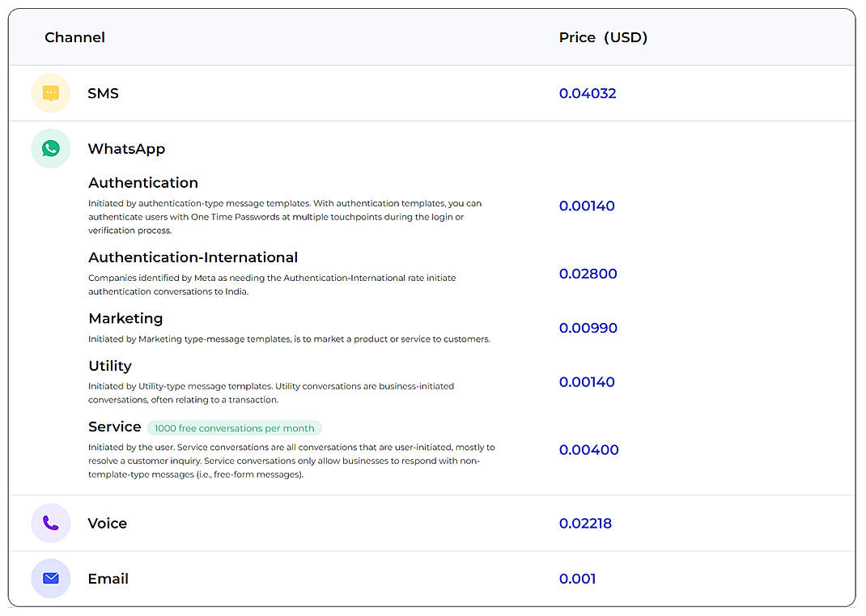Click the Email envelope icon

tap(50, 579)
